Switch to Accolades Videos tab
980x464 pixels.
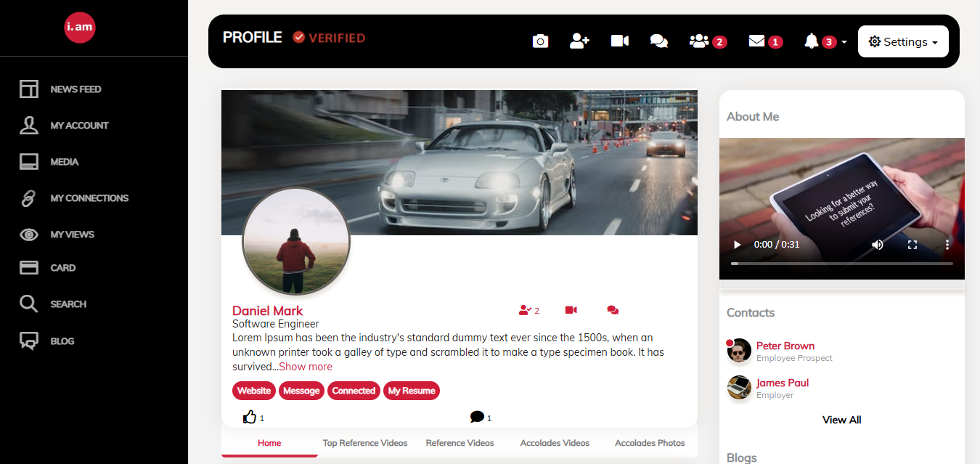pos(555,443)
